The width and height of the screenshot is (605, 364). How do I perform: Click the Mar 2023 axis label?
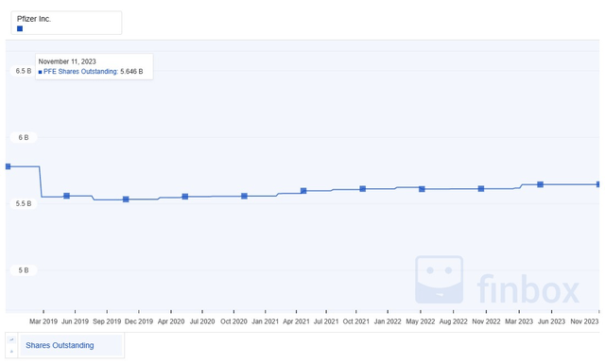tap(519, 321)
